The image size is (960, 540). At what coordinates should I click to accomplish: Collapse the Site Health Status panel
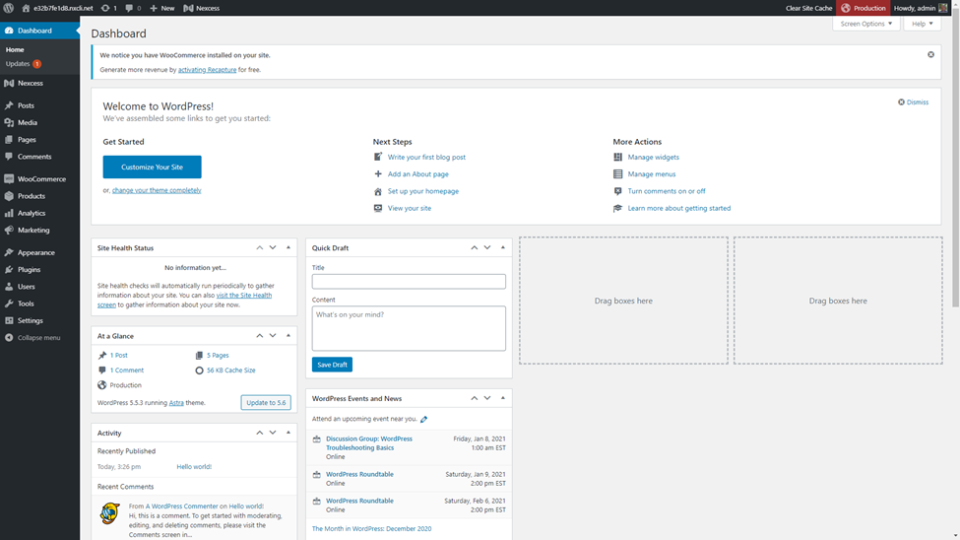(288, 248)
